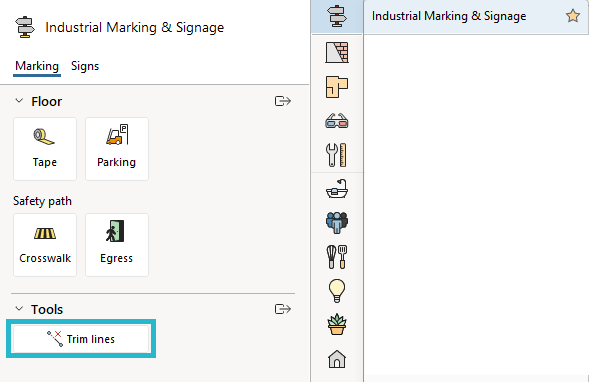
Task: Toggle favorite star for Industrial Marking & Signage
Action: (573, 16)
